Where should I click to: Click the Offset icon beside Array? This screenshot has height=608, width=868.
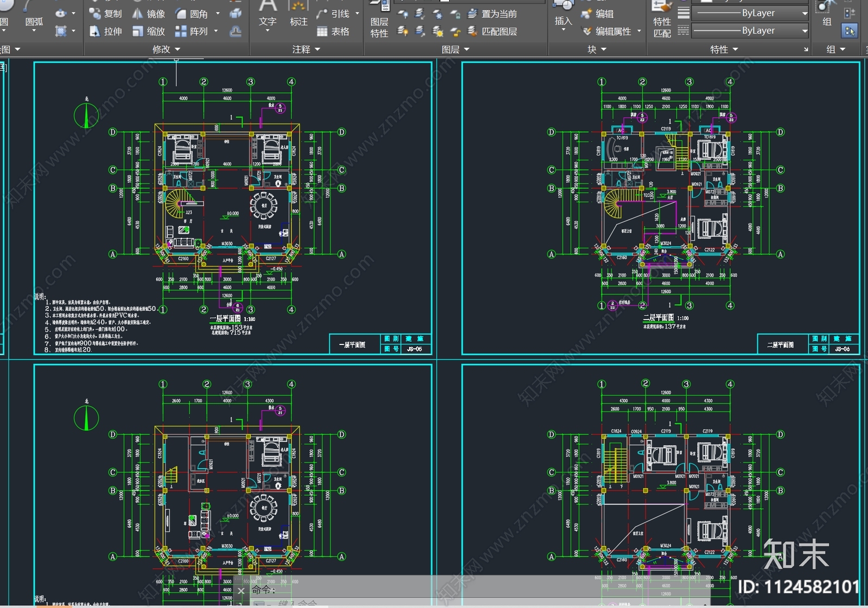pyautogui.click(x=235, y=31)
